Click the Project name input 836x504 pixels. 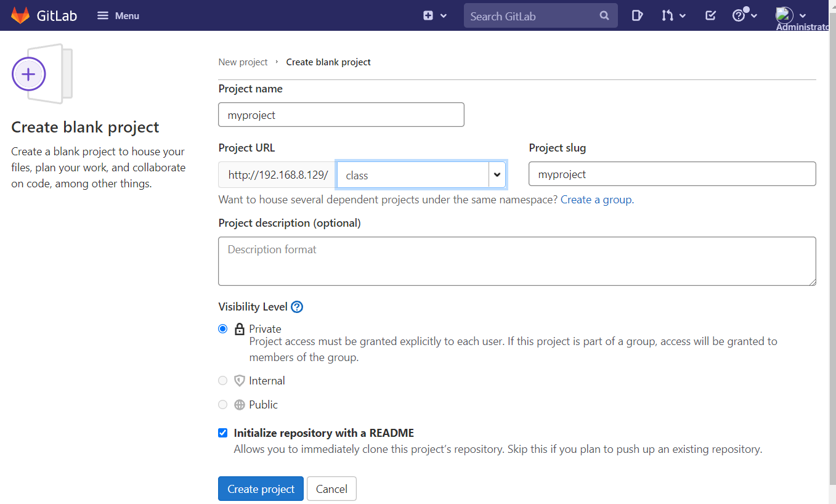click(341, 115)
